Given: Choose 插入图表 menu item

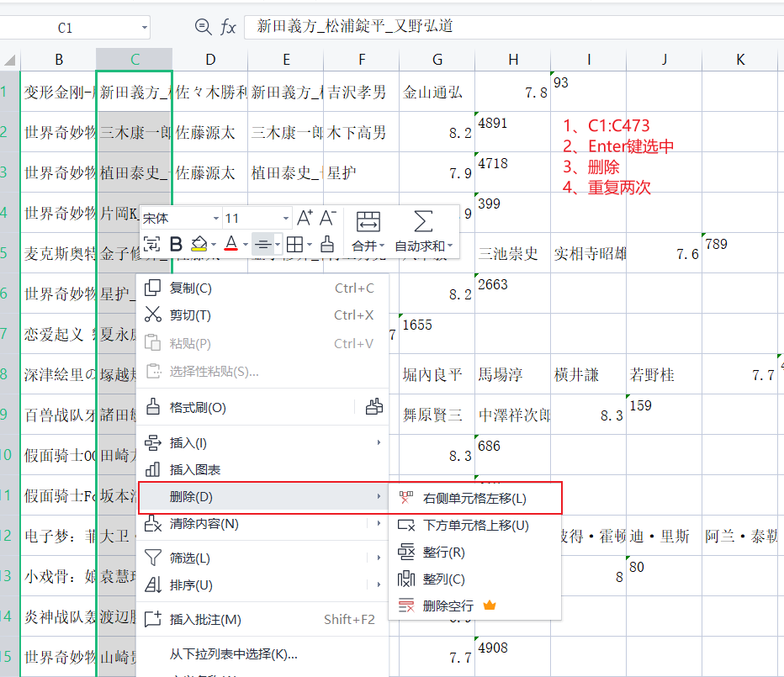Looking at the screenshot, I should (262, 469).
